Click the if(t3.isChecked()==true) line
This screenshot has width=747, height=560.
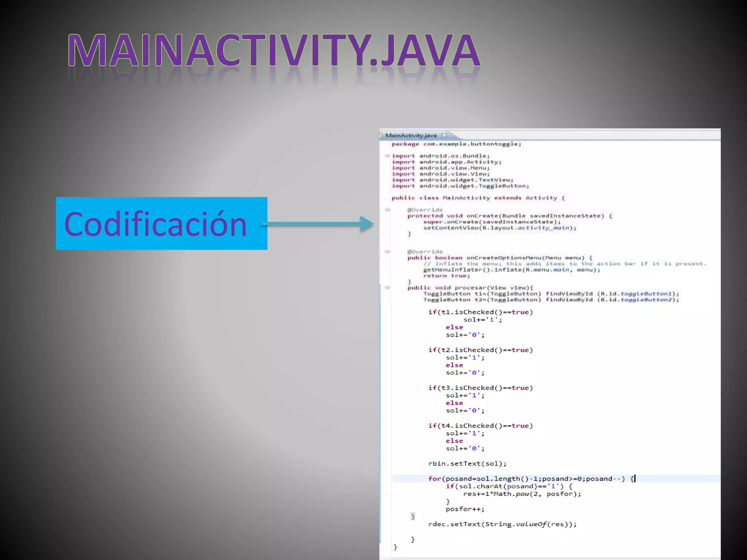[481, 388]
